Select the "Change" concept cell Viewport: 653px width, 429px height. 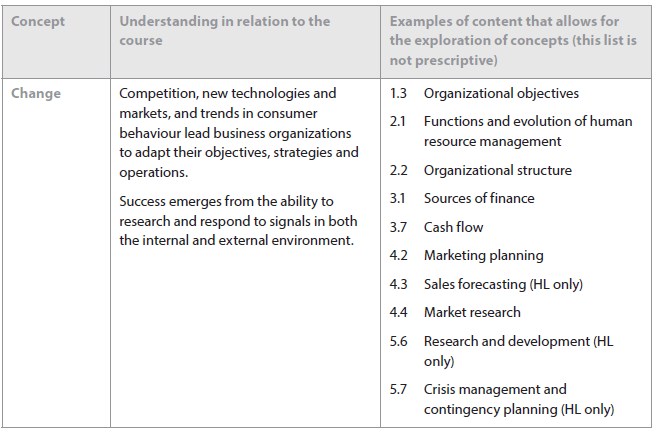pyautogui.click(x=36, y=94)
